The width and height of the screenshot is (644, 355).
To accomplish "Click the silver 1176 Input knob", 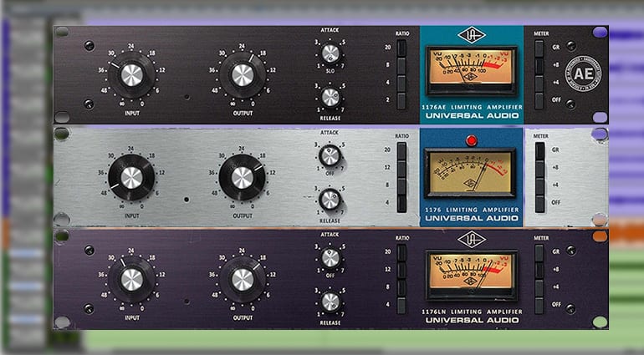I will [132, 177].
